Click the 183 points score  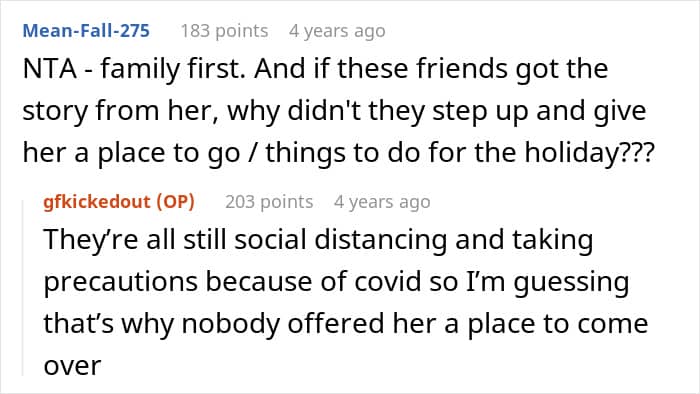click(x=225, y=31)
